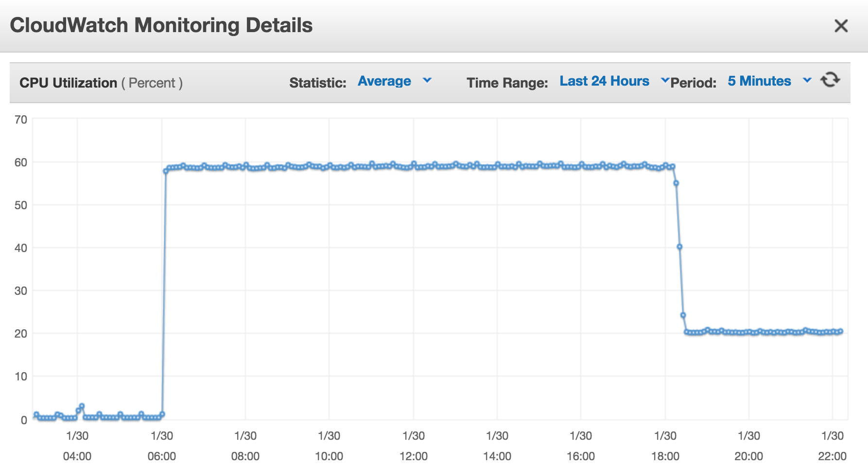This screenshot has height=467, width=868.
Task: Close the CloudWatch Monitoring Details dialog
Action: pos(841,26)
